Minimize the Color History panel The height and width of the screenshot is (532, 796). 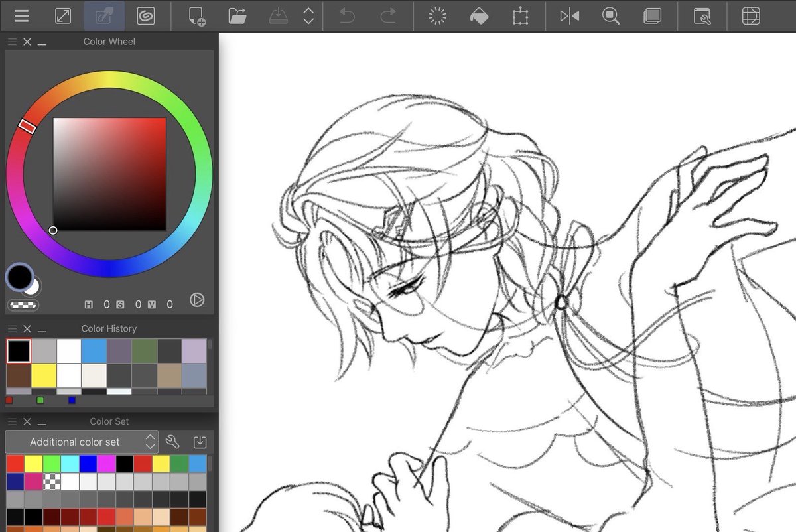coord(42,331)
